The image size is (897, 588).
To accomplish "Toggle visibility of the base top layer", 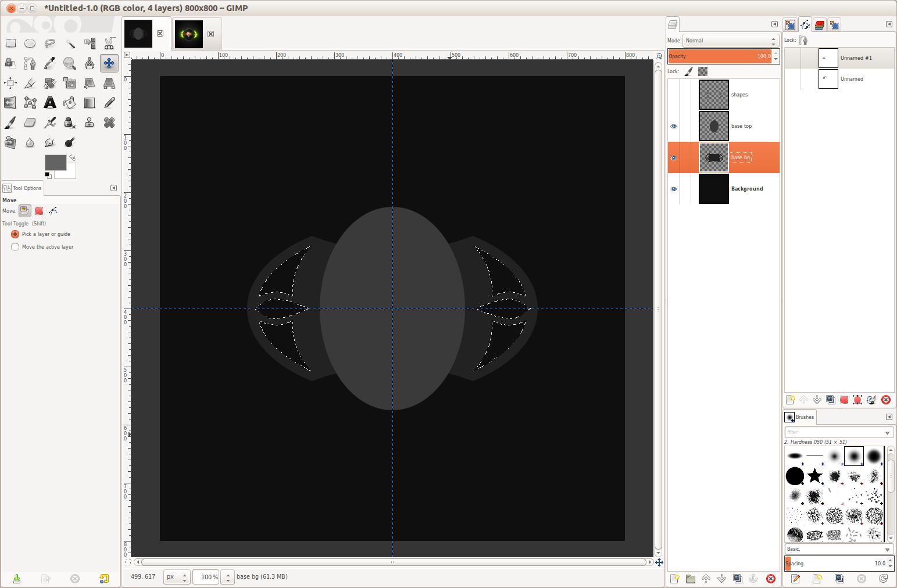I will (x=674, y=126).
